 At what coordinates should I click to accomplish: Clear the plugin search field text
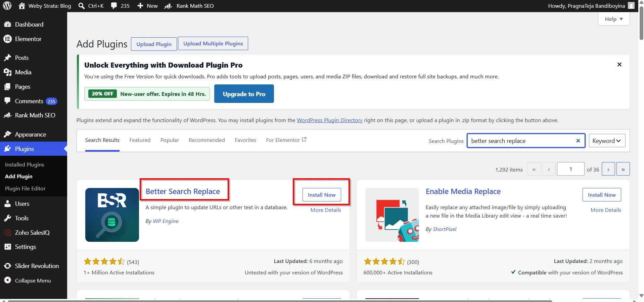tap(578, 141)
